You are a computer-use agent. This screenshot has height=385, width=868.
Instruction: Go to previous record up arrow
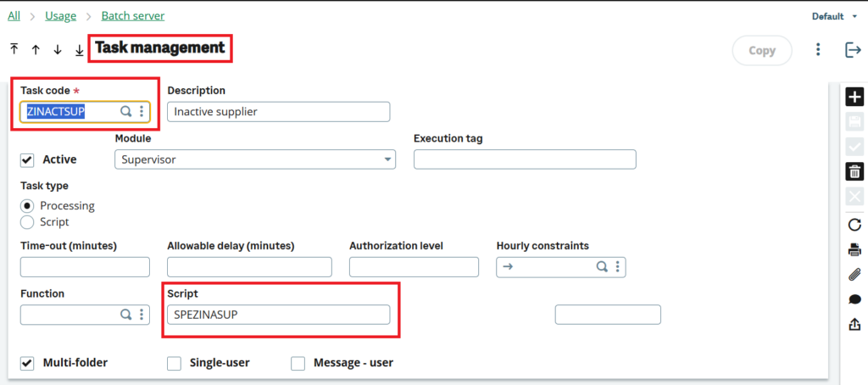(36, 50)
